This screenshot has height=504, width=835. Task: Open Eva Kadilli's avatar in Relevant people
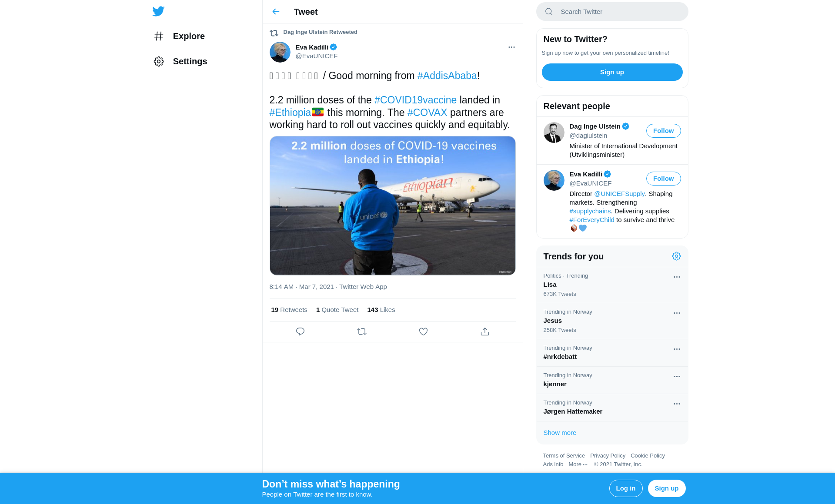(x=554, y=180)
